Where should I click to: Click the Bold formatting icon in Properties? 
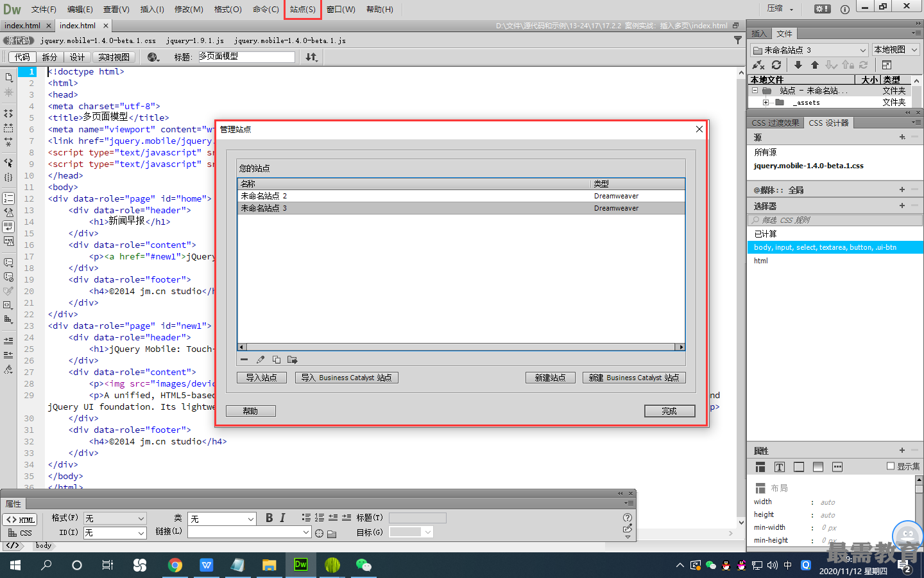click(269, 518)
